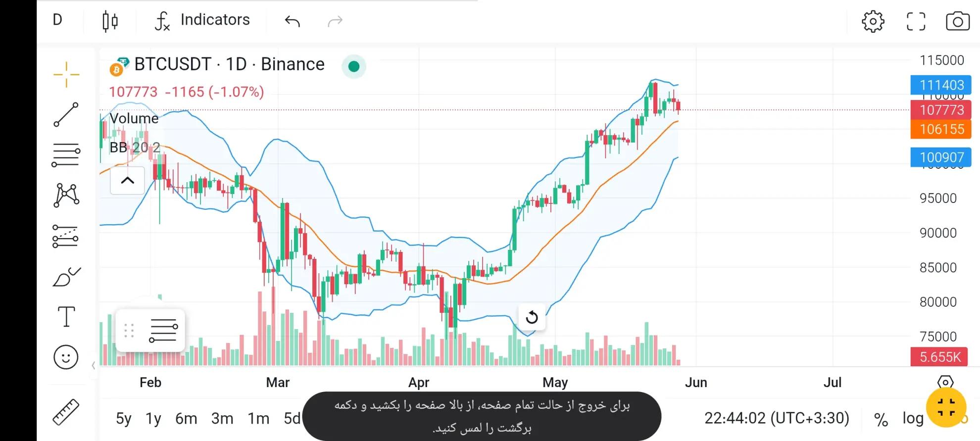980x441 pixels.
Task: Open the Indicators menu
Action: (202, 20)
